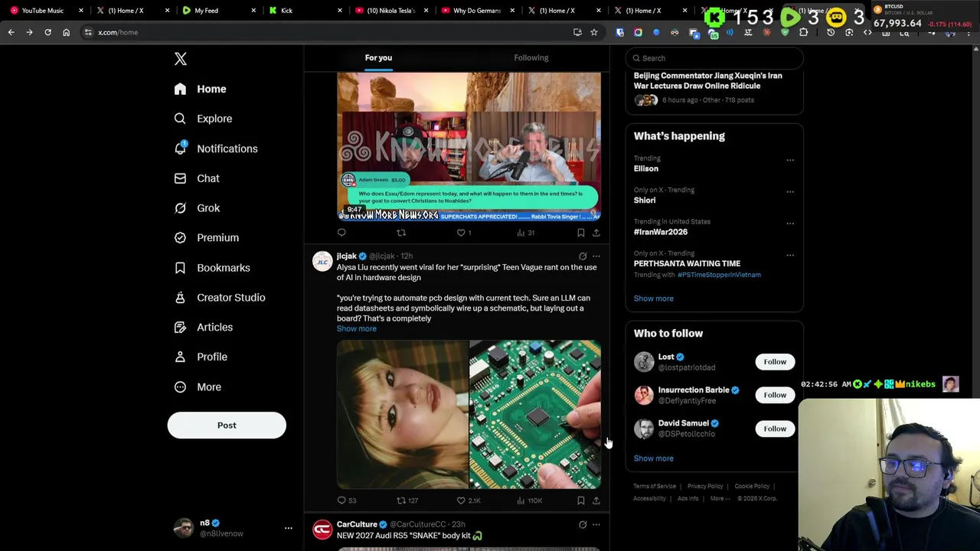980x551 pixels.
Task: Open the #IranWar2026 trending topic
Action: [661, 232]
